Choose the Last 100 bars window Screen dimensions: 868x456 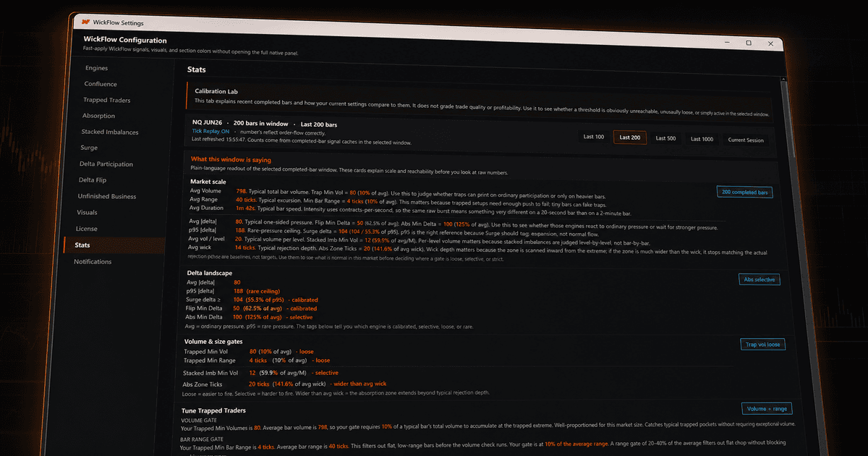click(x=594, y=137)
